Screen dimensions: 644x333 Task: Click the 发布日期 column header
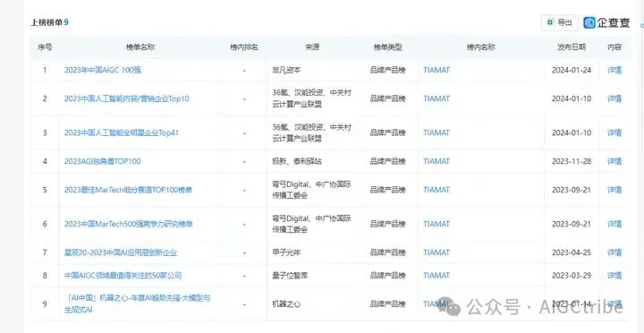(572, 47)
